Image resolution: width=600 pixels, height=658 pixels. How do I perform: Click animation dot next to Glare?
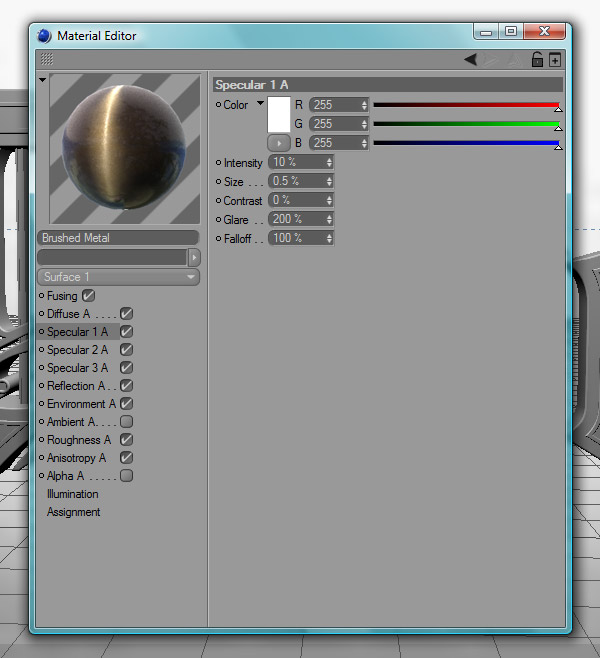(x=218, y=219)
